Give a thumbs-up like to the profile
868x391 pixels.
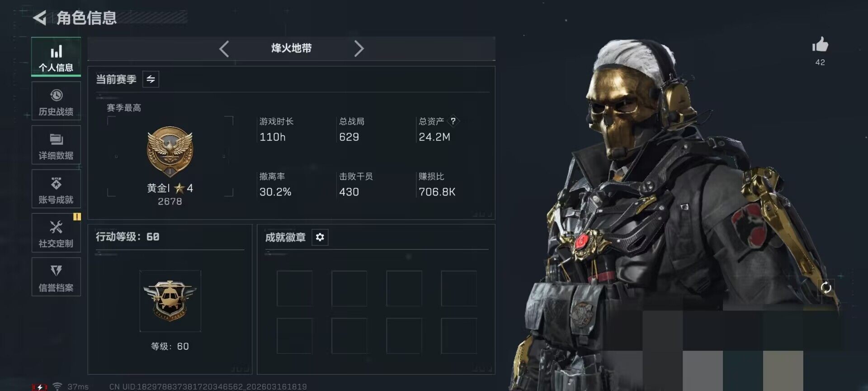coord(820,45)
